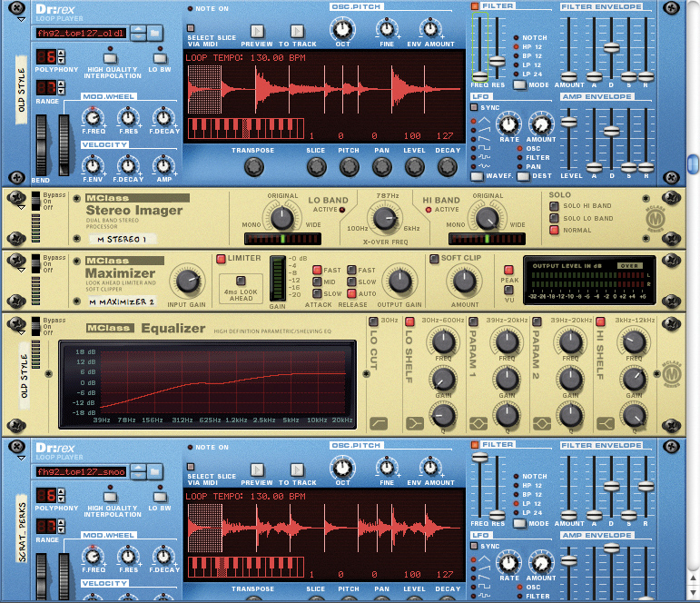This screenshot has width=700, height=603.
Task: Click the Hi Shelf Freq knob in Equalizer
Action: (634, 341)
